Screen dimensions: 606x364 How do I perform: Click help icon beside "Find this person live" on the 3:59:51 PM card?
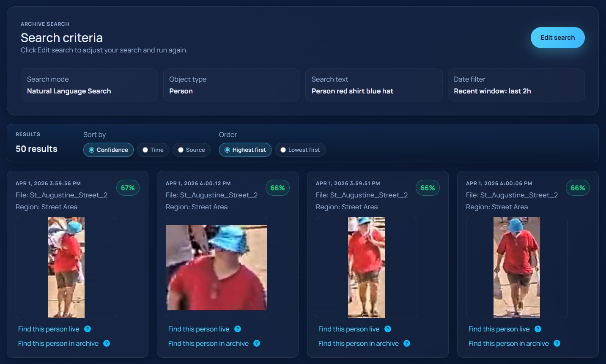coord(388,329)
